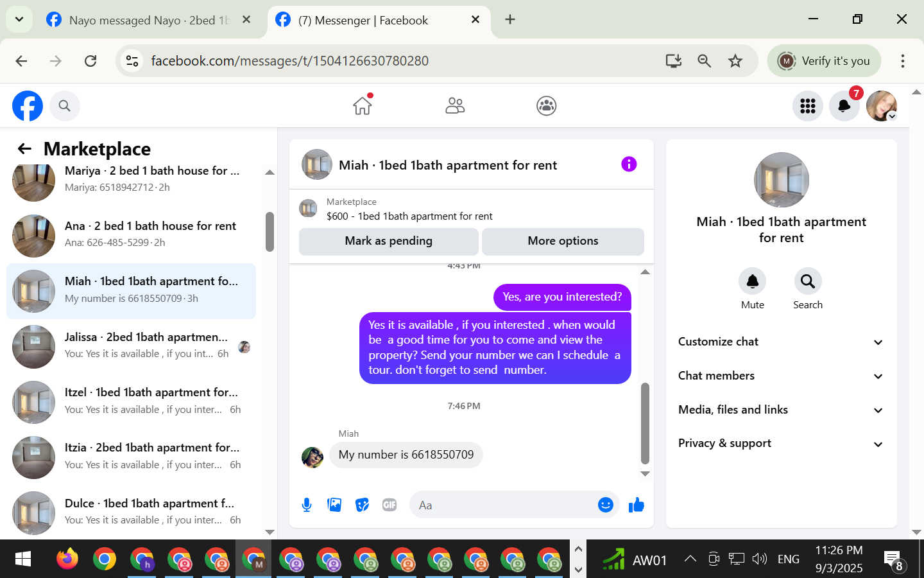The width and height of the screenshot is (924, 578).
Task: Open the Facebook menu grid icon
Action: [x=808, y=106]
